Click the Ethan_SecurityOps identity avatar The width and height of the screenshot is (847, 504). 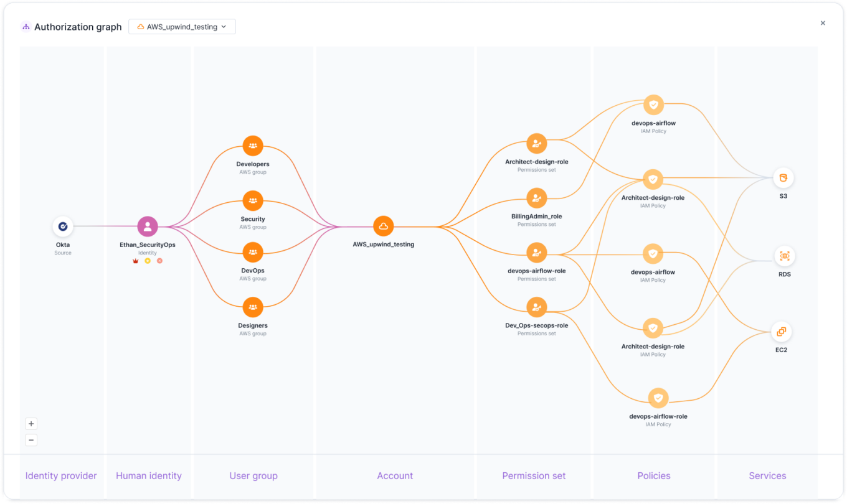[148, 226]
